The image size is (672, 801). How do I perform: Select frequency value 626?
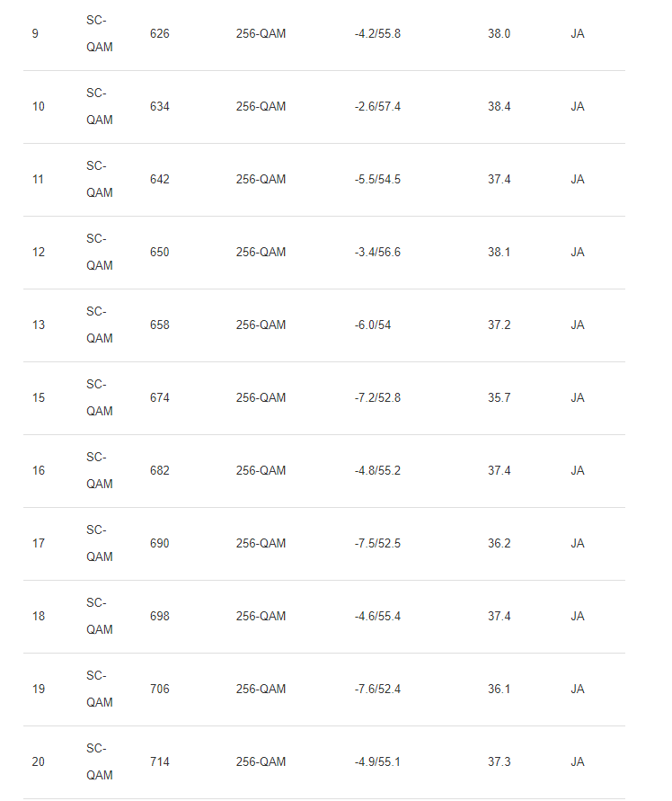[160, 33]
